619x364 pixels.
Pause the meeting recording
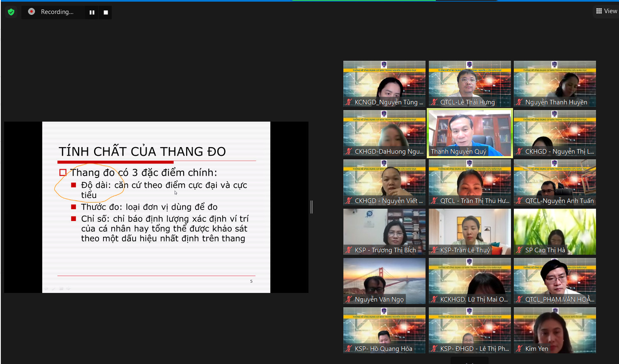pos(92,12)
